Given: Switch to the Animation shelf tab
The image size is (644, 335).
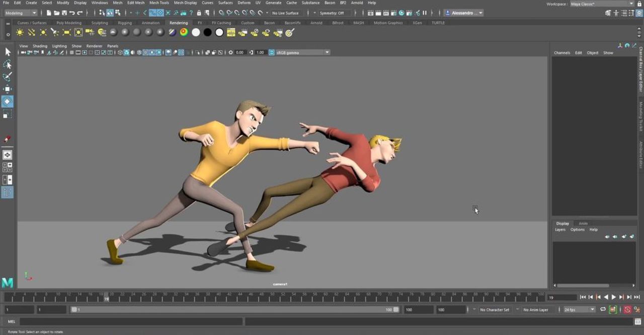Looking at the screenshot, I should pos(150,23).
